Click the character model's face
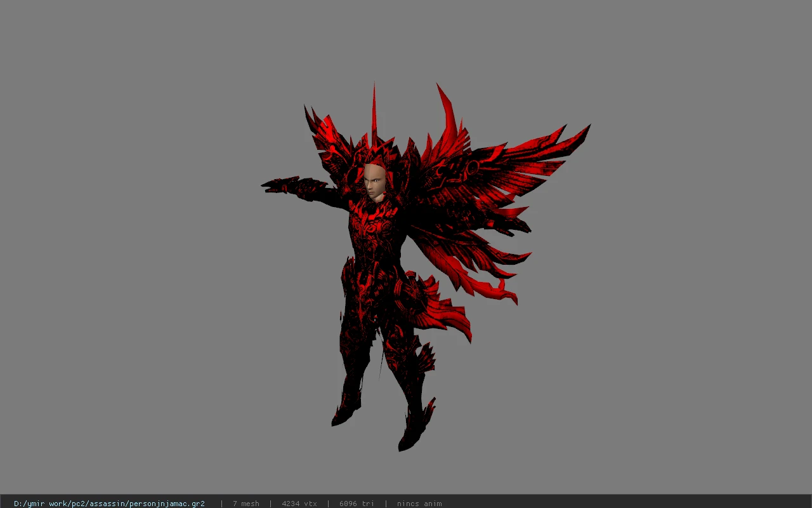812x508 pixels. (374, 182)
